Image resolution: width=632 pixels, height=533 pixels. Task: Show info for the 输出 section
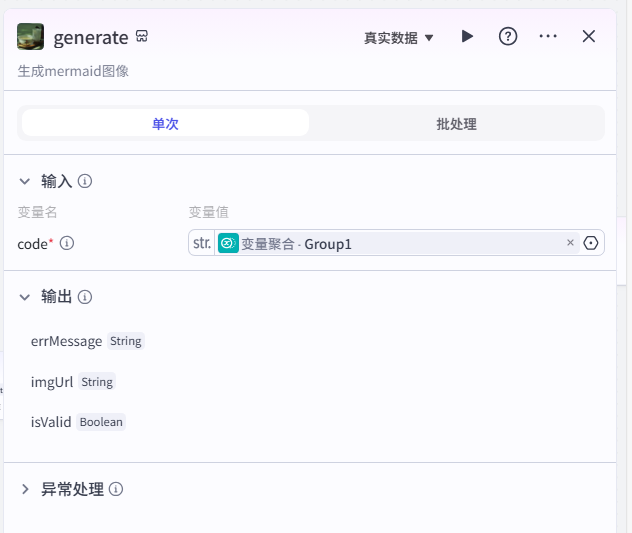85,297
